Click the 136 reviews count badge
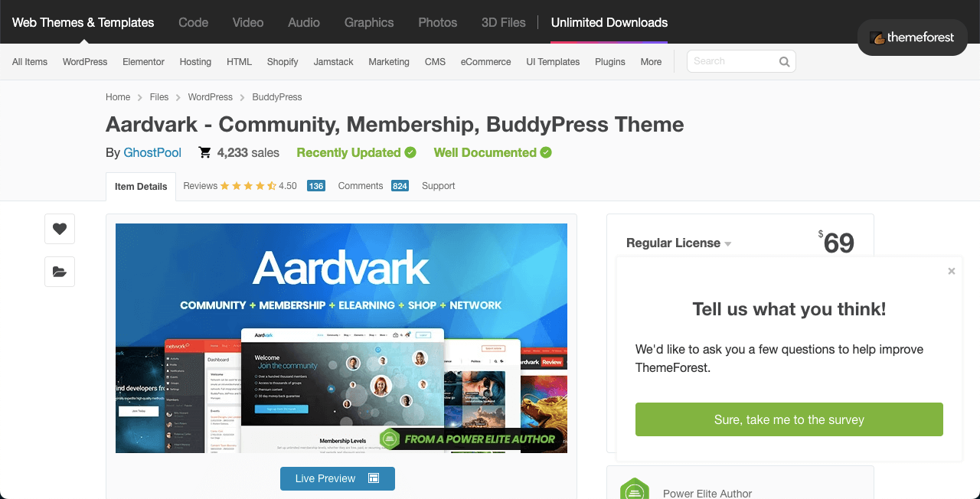The image size is (980, 499). [x=316, y=186]
